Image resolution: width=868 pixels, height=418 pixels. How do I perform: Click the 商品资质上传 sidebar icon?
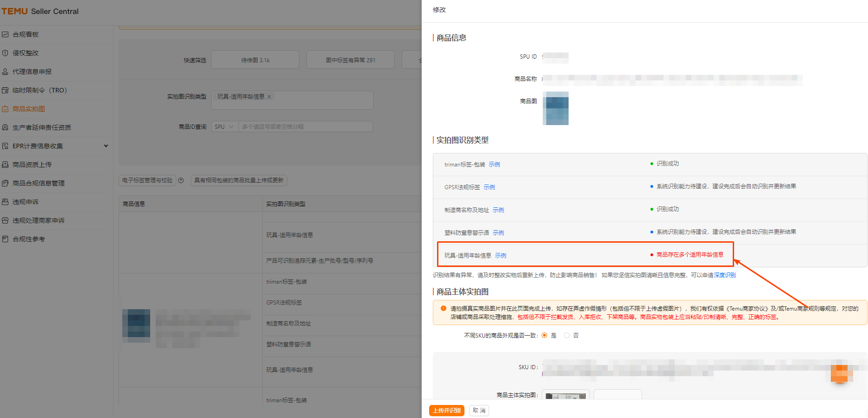pyautogui.click(x=5, y=165)
